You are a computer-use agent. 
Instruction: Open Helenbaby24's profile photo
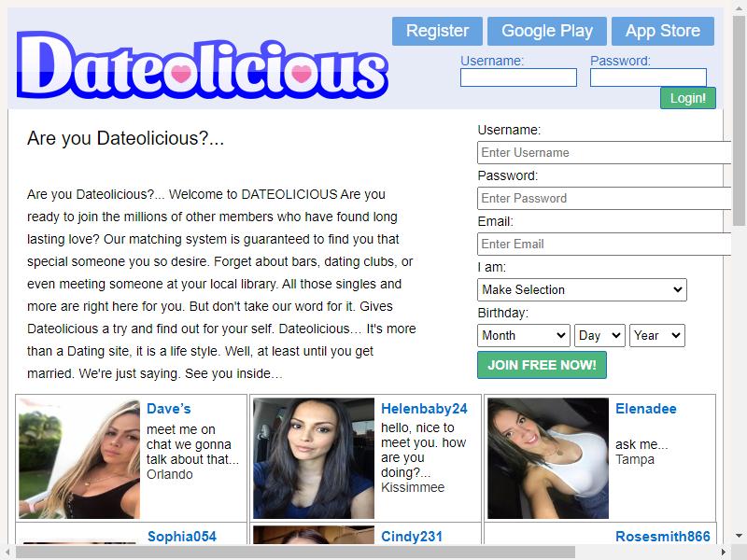click(x=314, y=458)
